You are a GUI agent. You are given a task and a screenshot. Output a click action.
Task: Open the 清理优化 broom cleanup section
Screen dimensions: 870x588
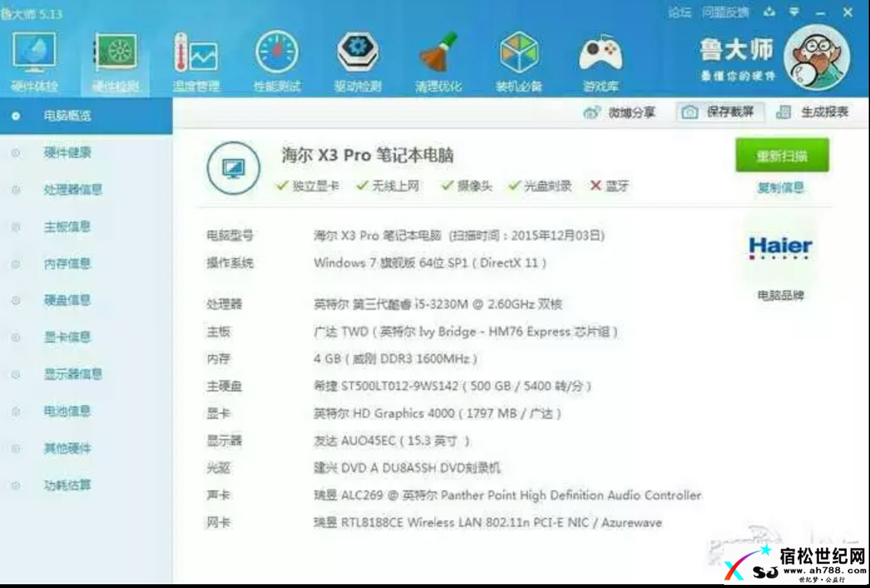click(x=438, y=61)
